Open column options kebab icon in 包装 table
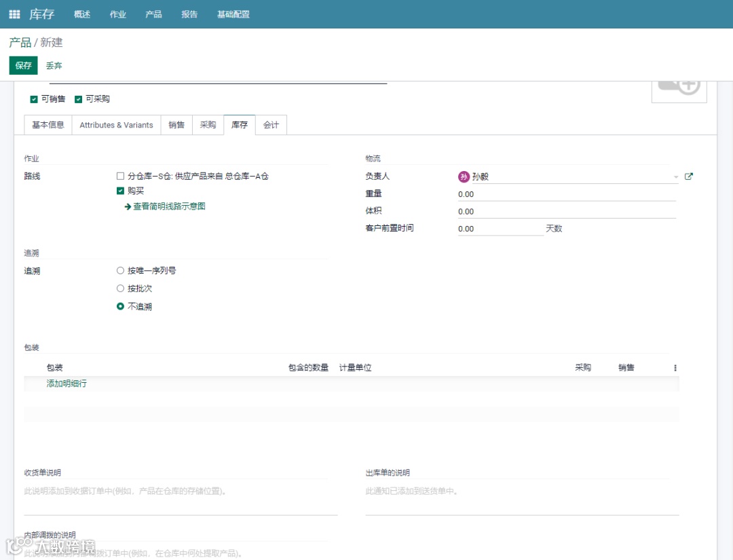Image resolution: width=733 pixels, height=560 pixels. [x=675, y=368]
